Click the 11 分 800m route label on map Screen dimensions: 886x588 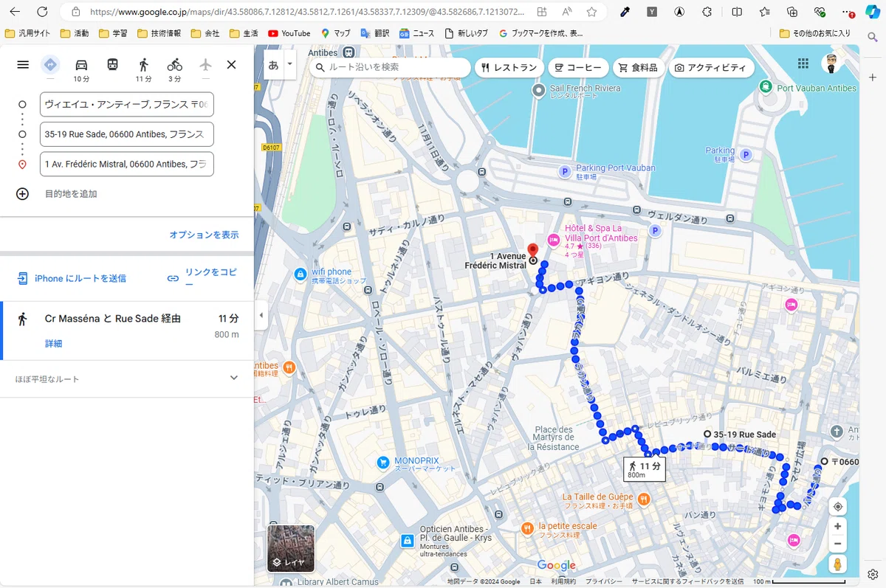(645, 468)
